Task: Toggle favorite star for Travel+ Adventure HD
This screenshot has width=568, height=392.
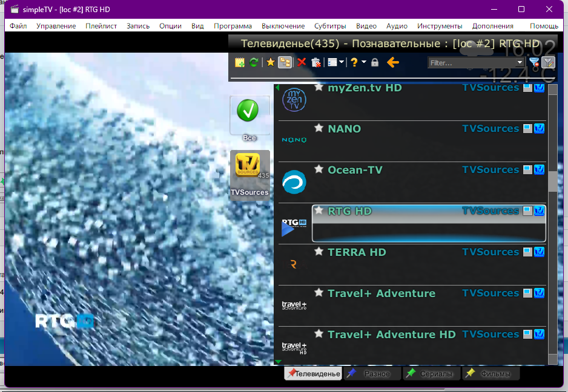Action: coord(319,334)
